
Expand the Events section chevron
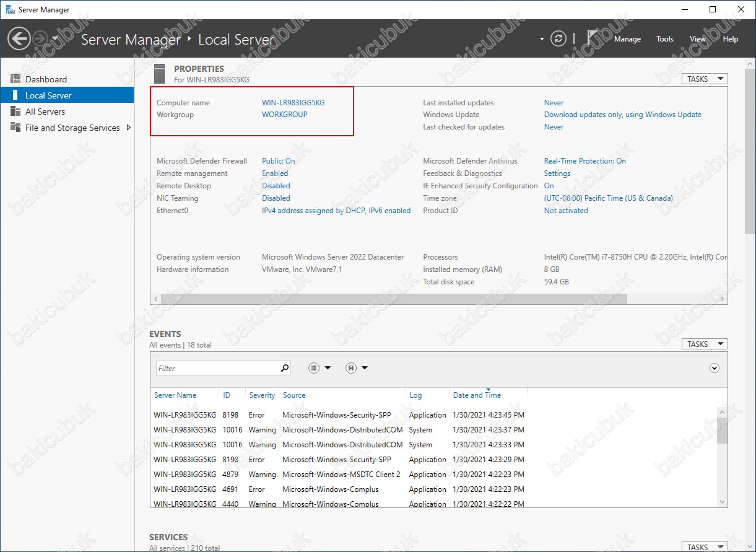tap(715, 368)
